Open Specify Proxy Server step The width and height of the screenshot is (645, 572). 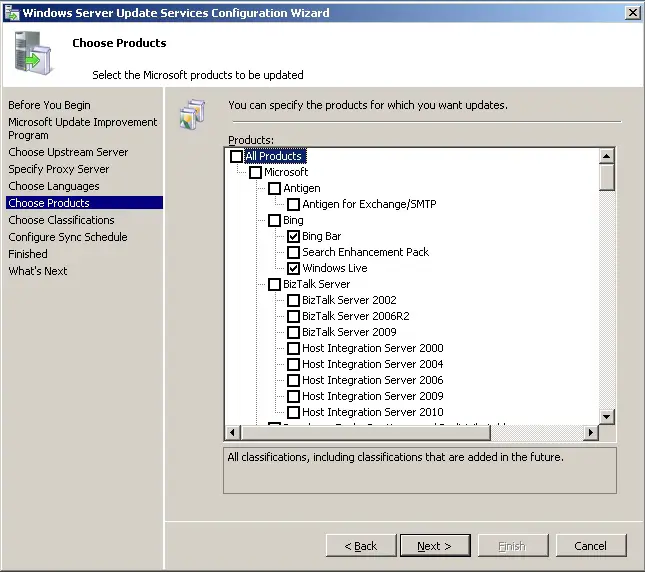tap(59, 169)
